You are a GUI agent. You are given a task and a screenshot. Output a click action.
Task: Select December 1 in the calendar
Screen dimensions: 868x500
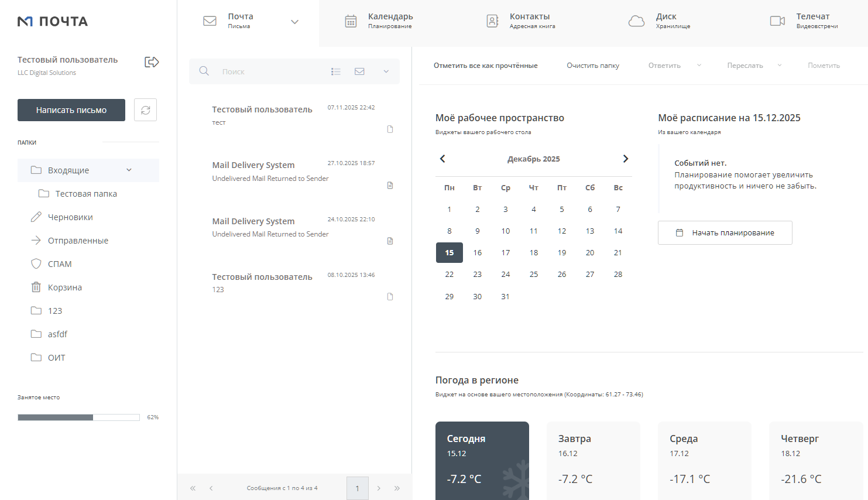450,210
